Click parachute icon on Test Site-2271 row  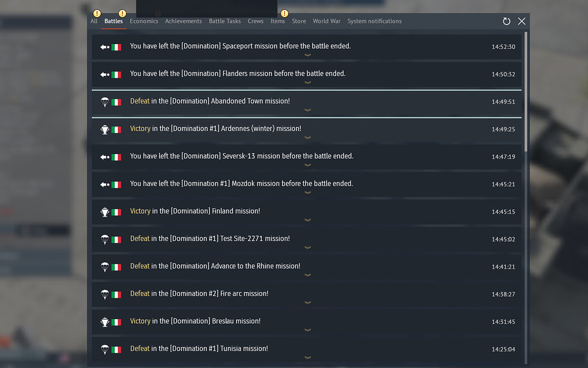[105, 240]
